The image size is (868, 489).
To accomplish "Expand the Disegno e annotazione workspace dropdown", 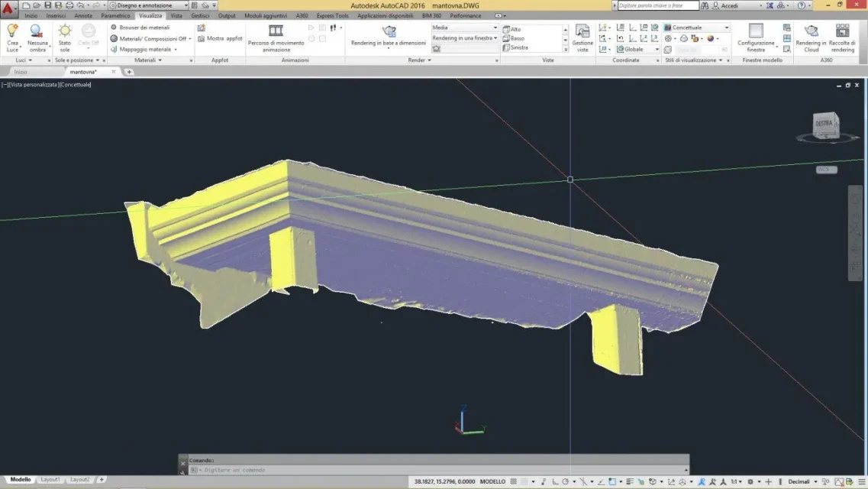I will point(148,5).
